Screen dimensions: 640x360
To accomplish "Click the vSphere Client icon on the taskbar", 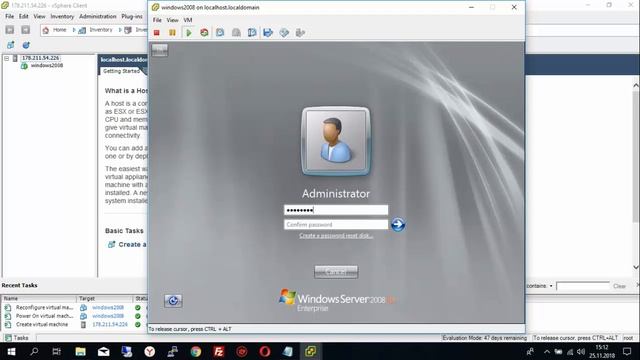I will coord(311,351).
